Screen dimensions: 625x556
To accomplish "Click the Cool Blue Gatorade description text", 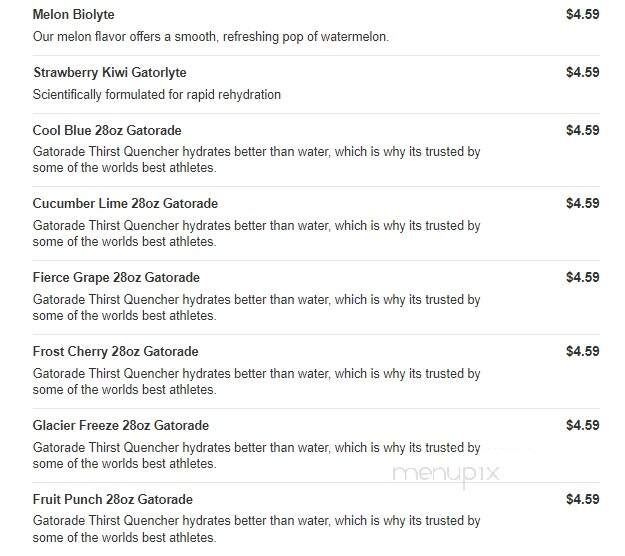I will tap(256, 160).
